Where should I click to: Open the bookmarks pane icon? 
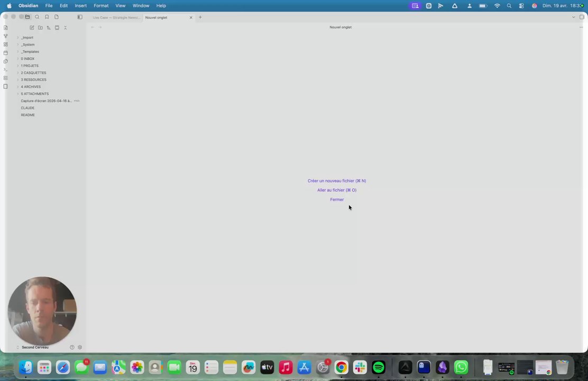47,17
